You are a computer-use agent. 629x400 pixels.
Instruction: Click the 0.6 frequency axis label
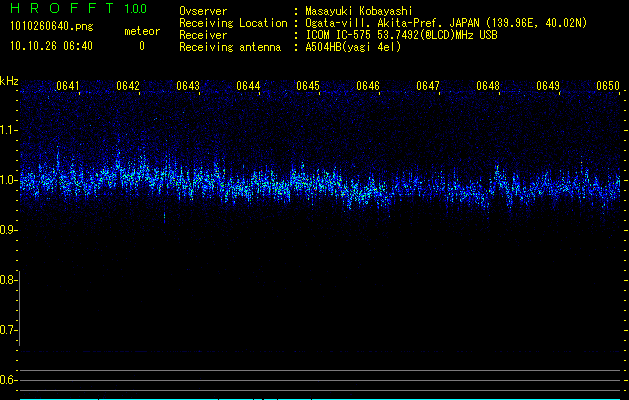(10, 379)
